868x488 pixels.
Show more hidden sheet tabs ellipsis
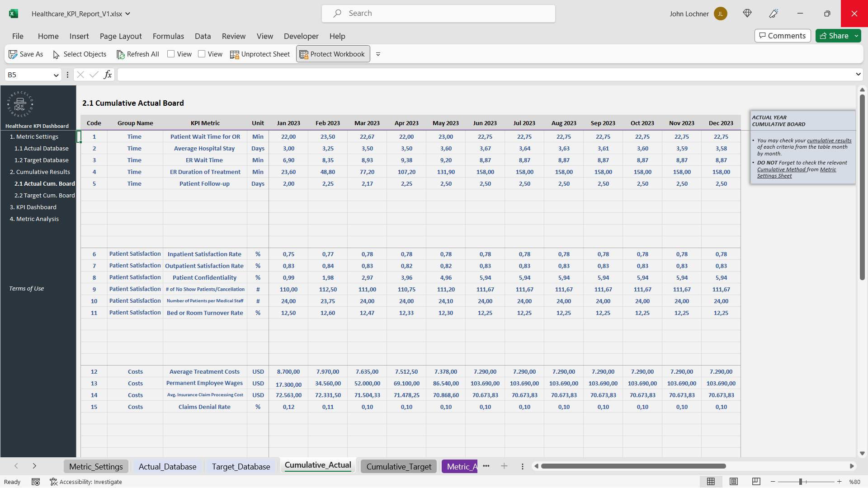486,466
